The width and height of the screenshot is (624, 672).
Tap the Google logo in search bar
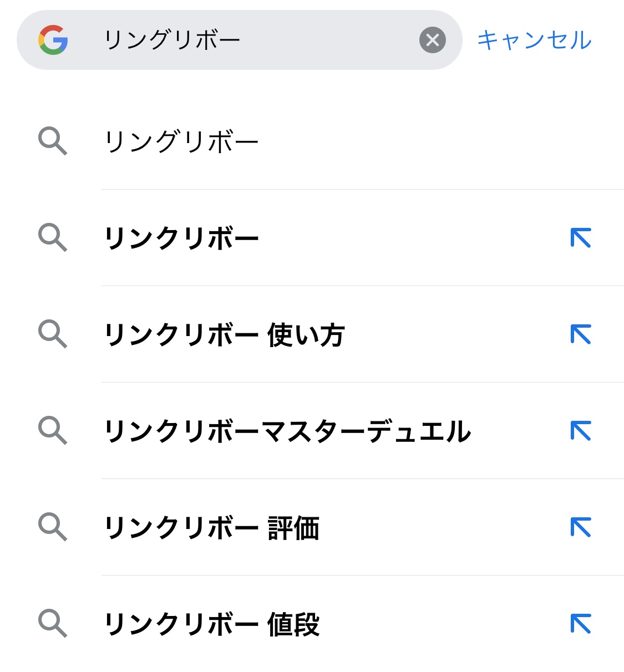tap(53, 40)
